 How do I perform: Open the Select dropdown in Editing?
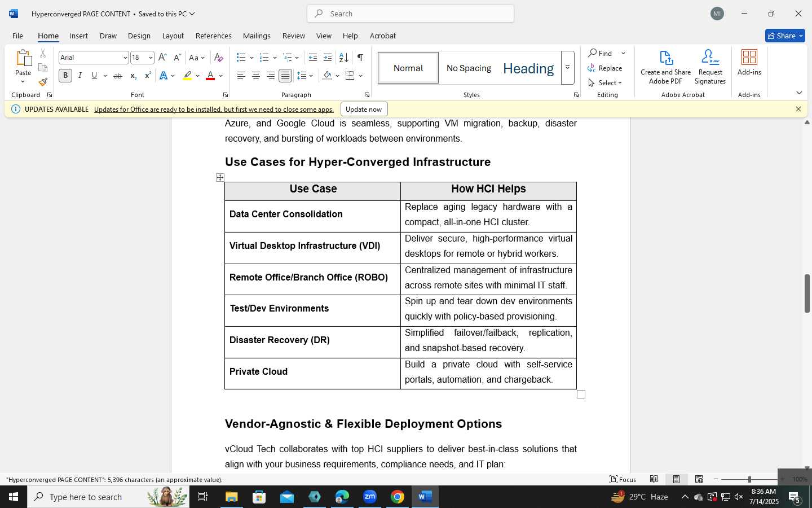tap(604, 82)
